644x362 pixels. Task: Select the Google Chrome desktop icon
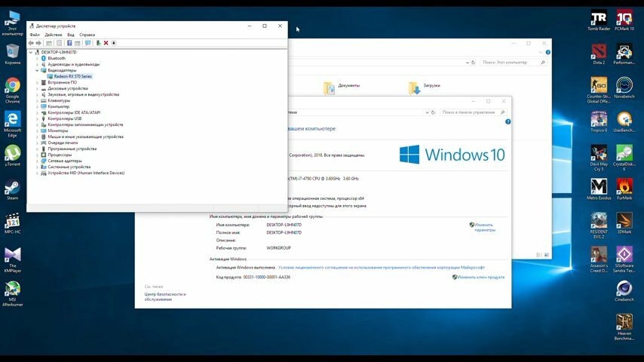coord(12,90)
